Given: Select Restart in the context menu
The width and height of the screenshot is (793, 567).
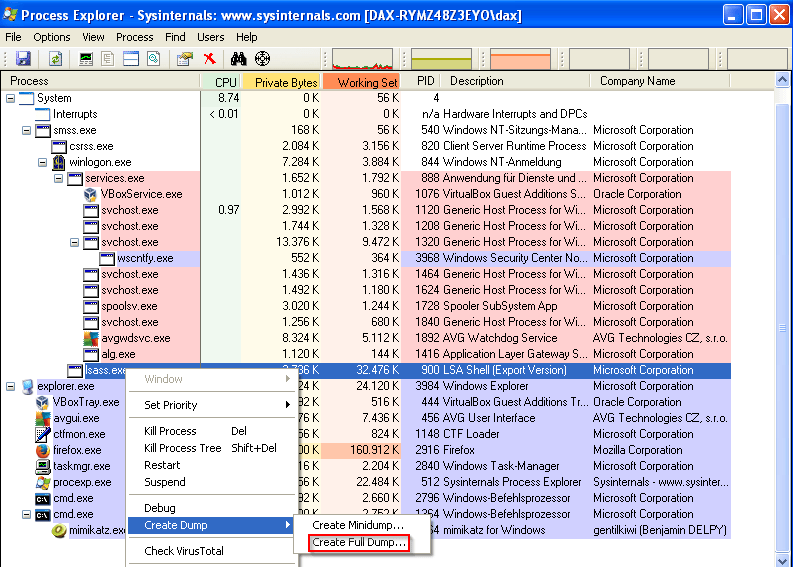Looking at the screenshot, I should coord(212,465).
